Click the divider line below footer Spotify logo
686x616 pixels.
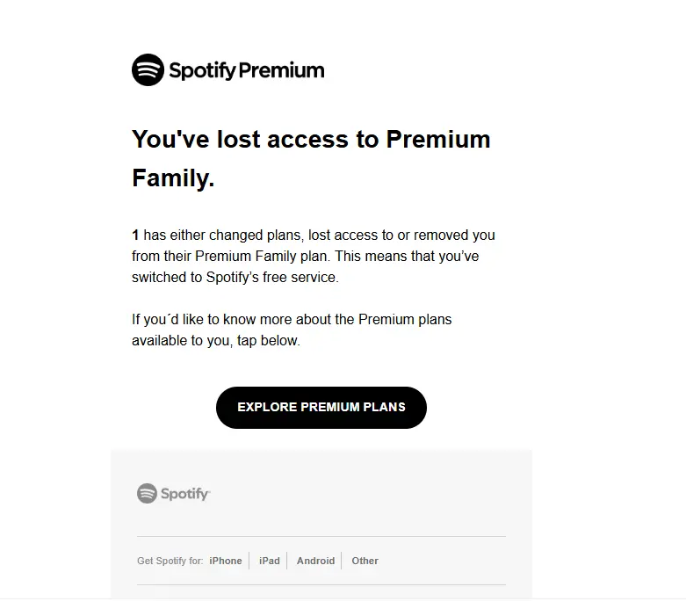tap(321, 536)
